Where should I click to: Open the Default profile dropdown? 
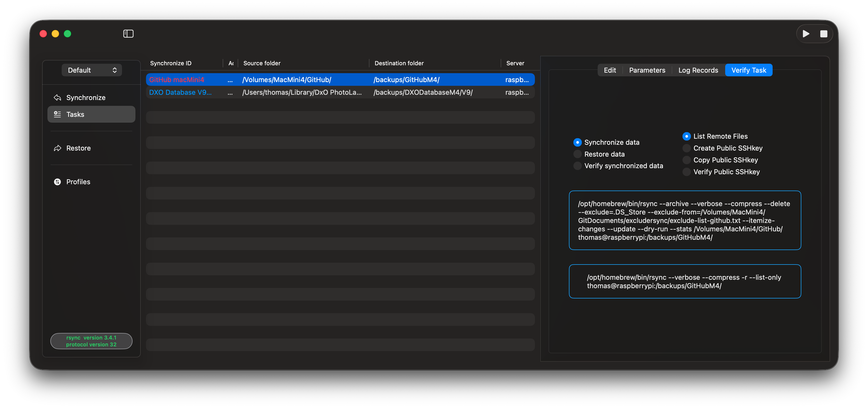[x=92, y=70]
